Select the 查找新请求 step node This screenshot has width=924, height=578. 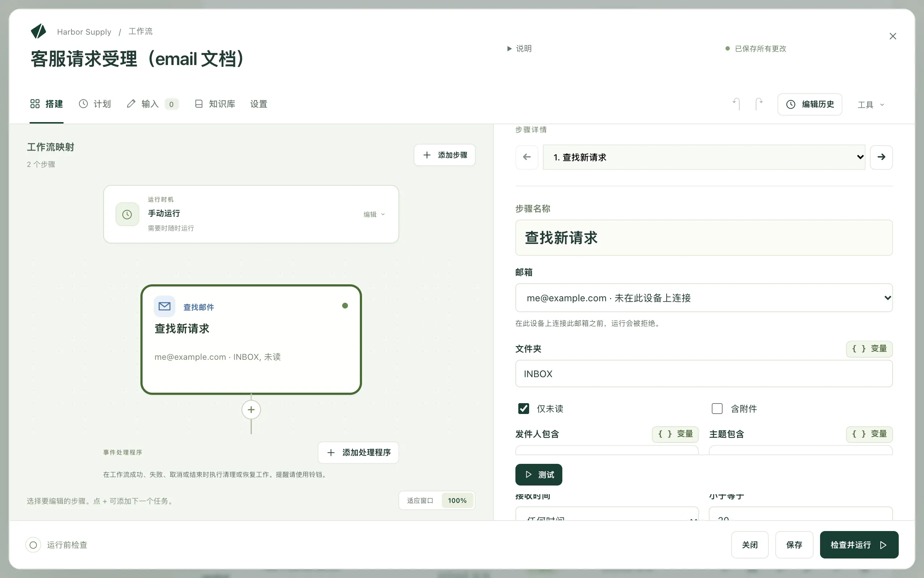pyautogui.click(x=251, y=340)
